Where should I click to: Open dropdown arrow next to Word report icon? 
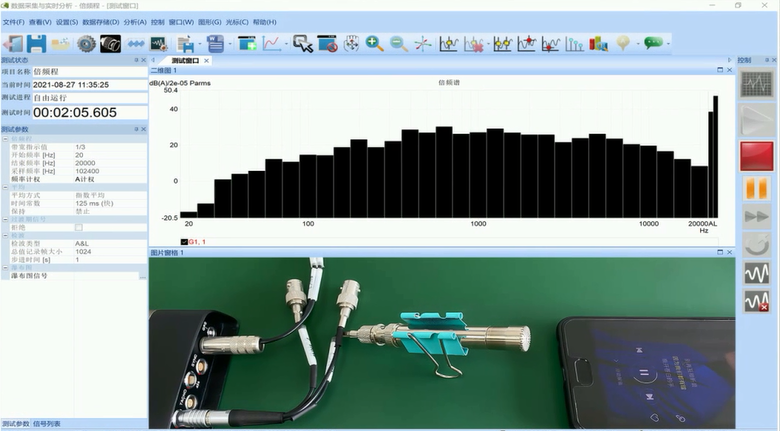point(230,44)
